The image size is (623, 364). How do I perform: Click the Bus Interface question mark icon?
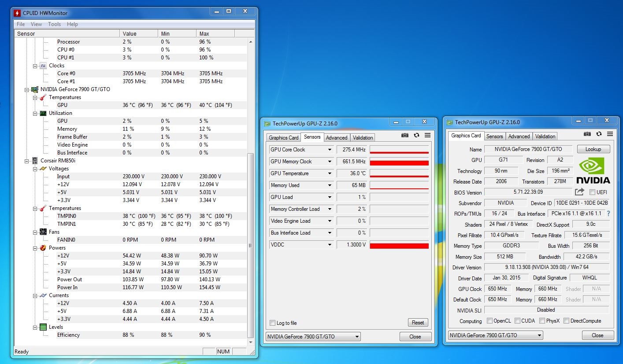(608, 213)
